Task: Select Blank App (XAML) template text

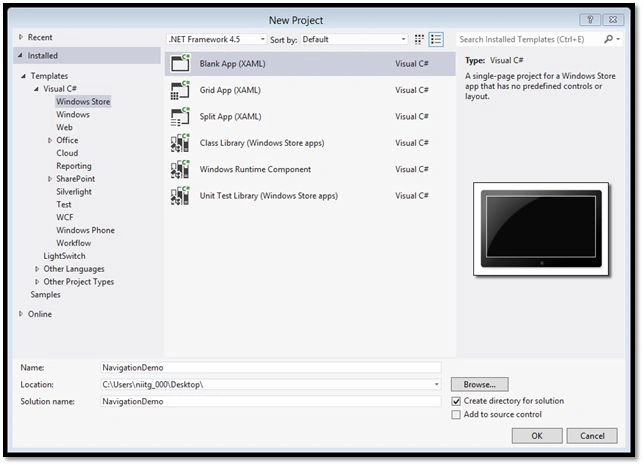Action: tap(232, 64)
